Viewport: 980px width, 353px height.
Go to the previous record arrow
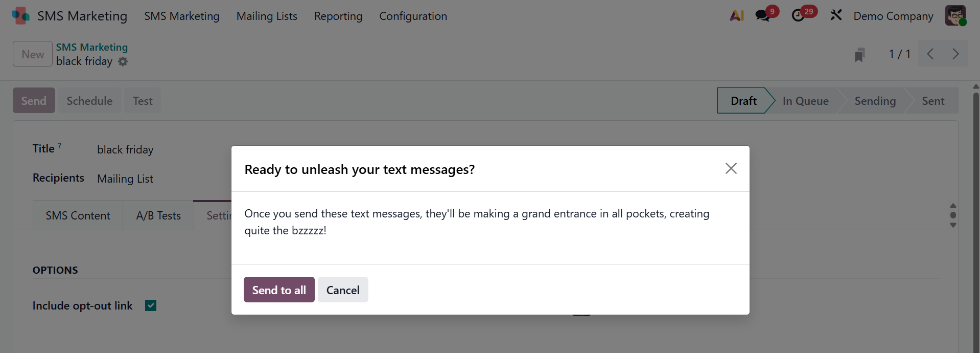click(930, 54)
